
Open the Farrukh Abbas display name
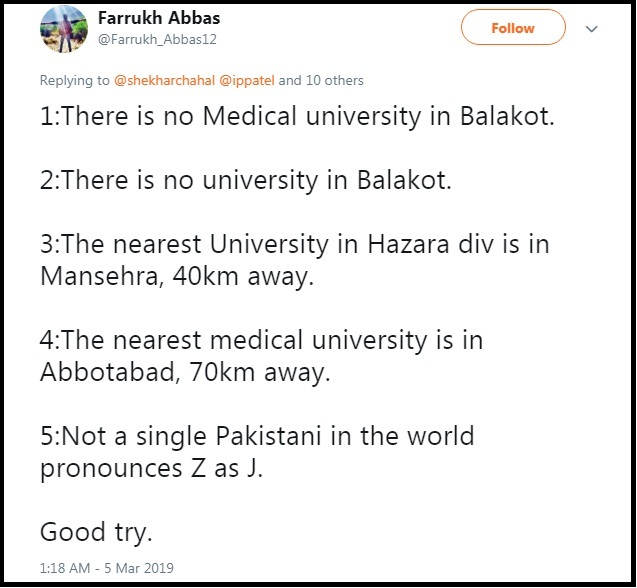pos(159,18)
